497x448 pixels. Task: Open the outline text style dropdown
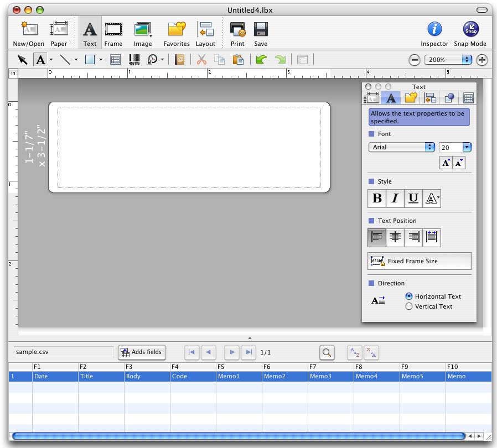coord(432,199)
